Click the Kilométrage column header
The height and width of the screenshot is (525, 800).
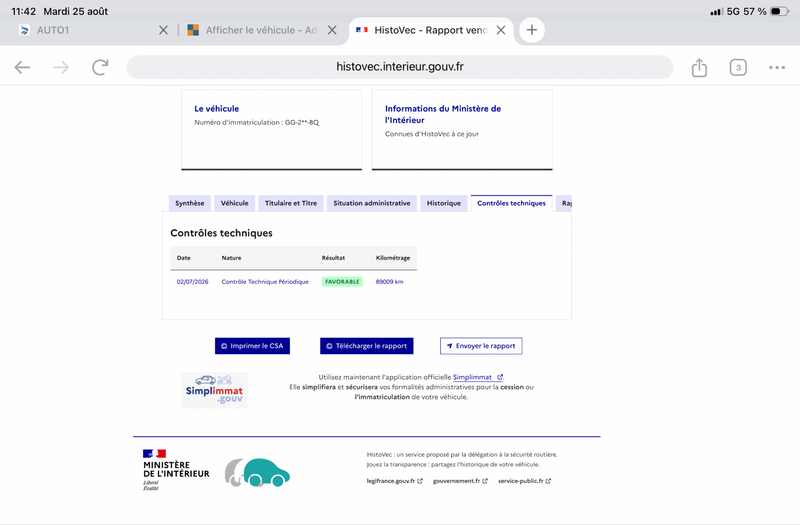393,258
